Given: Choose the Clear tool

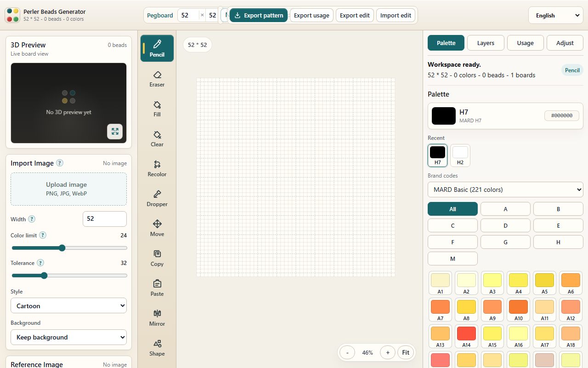Looking at the screenshot, I should [x=157, y=138].
